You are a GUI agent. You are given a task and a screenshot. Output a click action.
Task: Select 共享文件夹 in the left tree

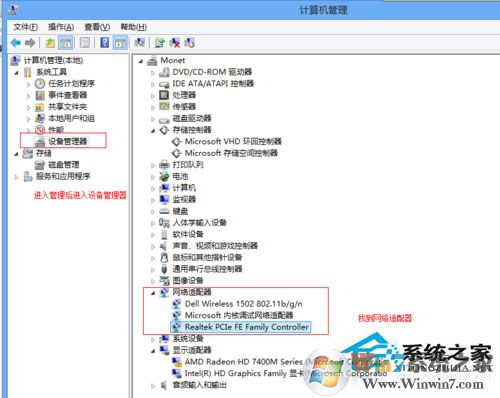pyautogui.click(x=68, y=107)
